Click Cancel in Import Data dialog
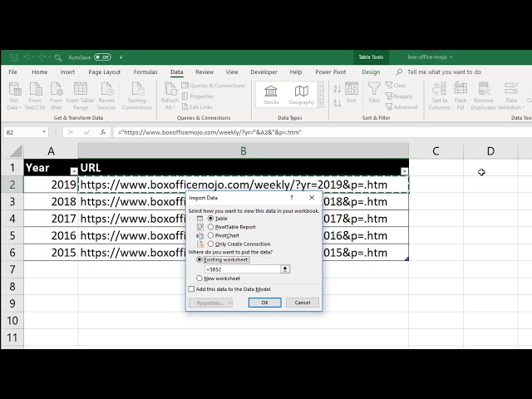The height and width of the screenshot is (399, 532). (x=303, y=303)
